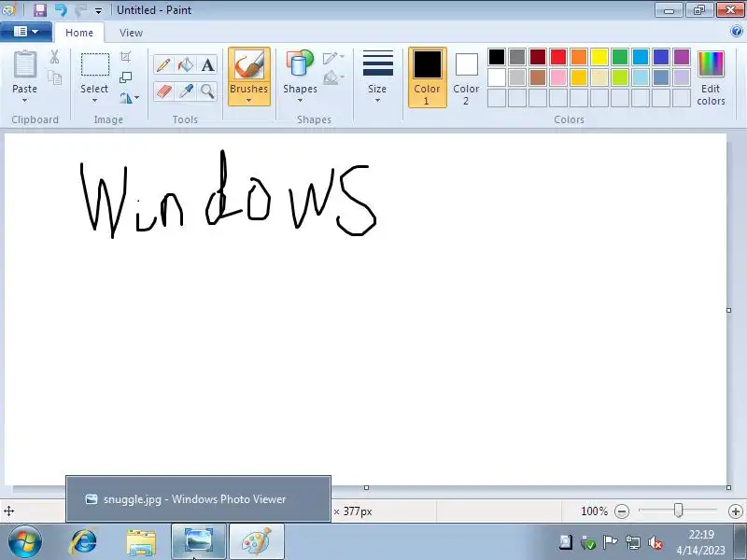Switch to the View tab
This screenshot has height=560, width=747.
coord(131,33)
